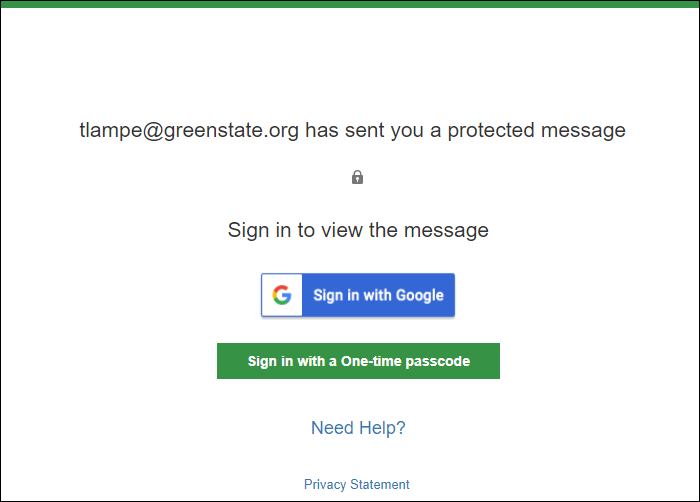Click the Google G logo icon
Image resolution: width=700 pixels, height=502 pixels.
pyautogui.click(x=282, y=295)
